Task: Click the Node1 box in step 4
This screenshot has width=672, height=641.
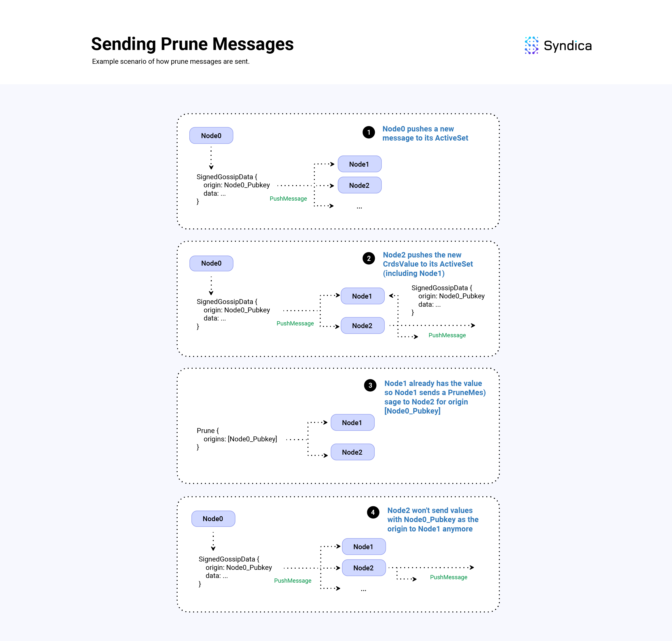Action: pos(364,547)
